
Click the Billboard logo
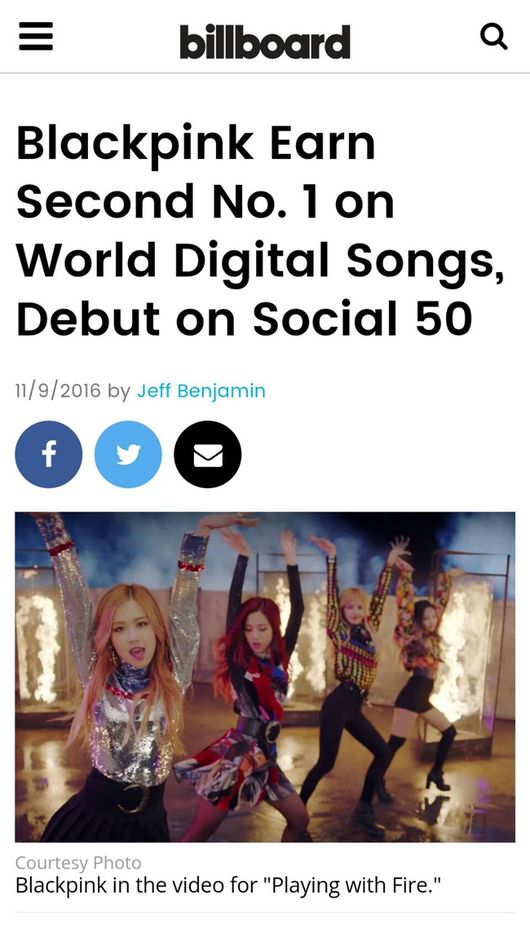[x=265, y=41]
